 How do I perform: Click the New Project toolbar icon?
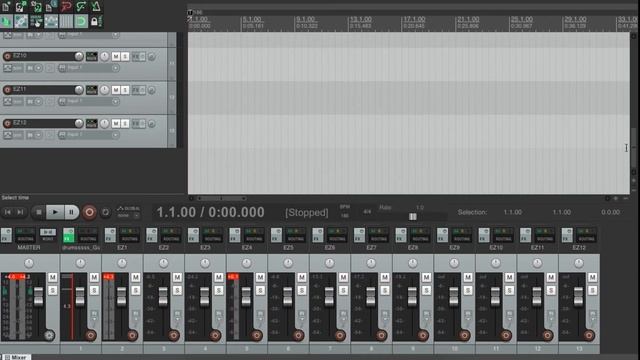click(6, 6)
